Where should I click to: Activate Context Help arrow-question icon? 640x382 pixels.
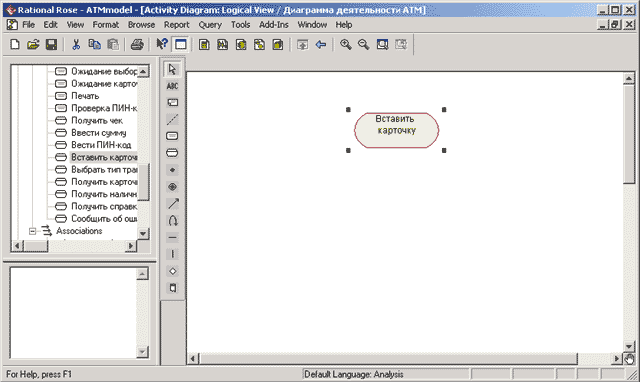click(x=162, y=44)
